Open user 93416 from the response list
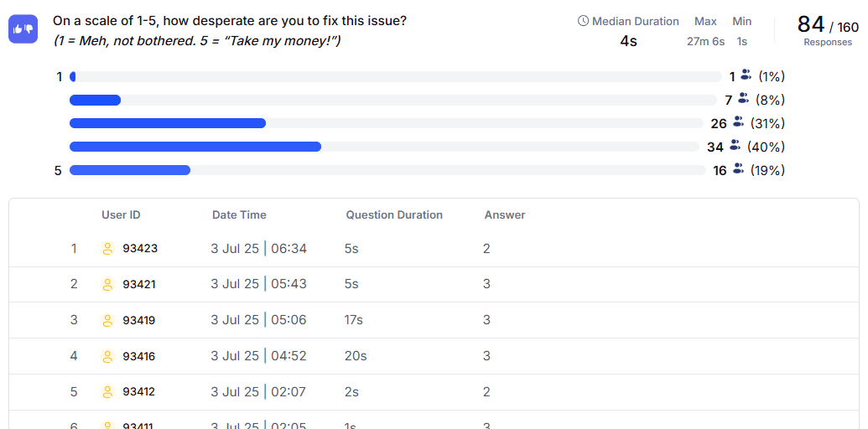The image size is (868, 429). click(138, 356)
